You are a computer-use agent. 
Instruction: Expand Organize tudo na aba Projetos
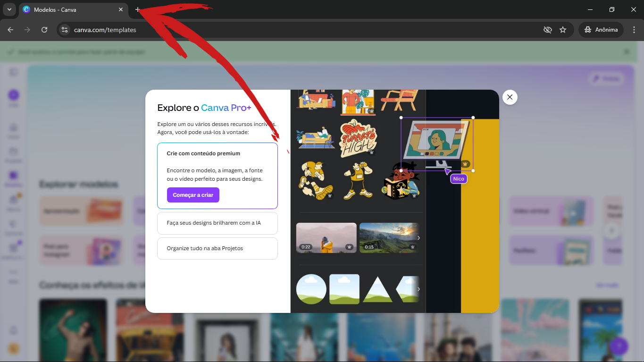pyautogui.click(x=217, y=248)
